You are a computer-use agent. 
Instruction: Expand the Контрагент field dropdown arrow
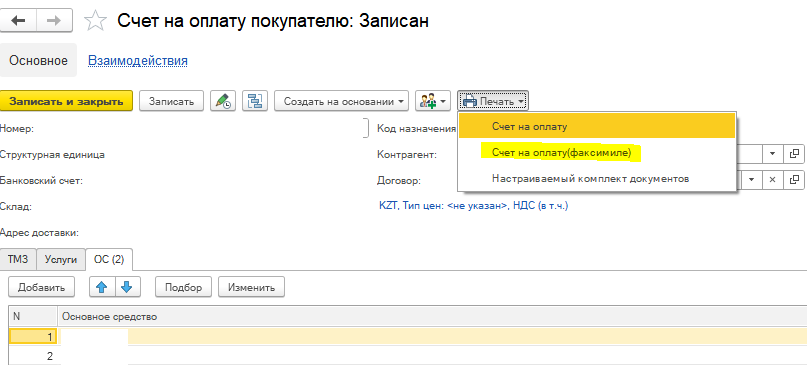772,153
